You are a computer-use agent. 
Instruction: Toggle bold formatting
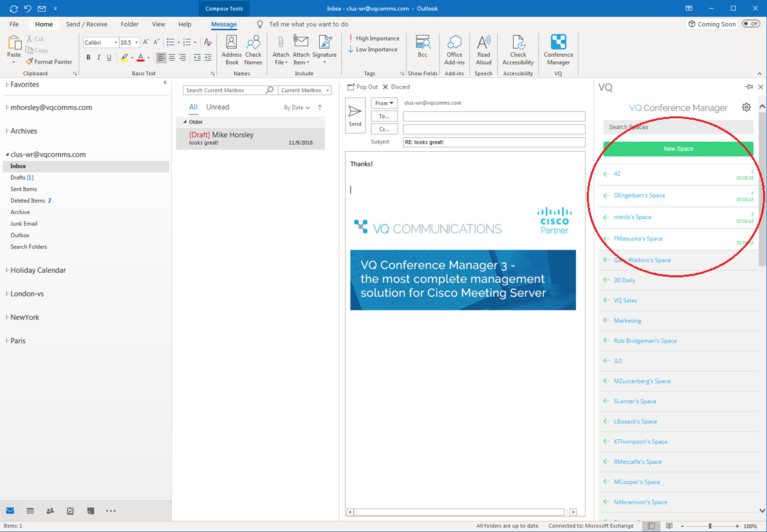click(88, 58)
